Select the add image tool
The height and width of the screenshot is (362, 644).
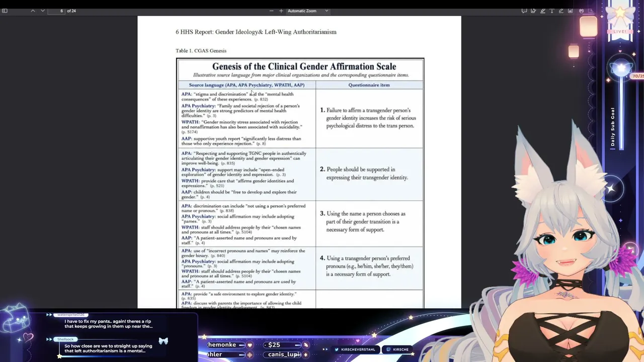(570, 11)
